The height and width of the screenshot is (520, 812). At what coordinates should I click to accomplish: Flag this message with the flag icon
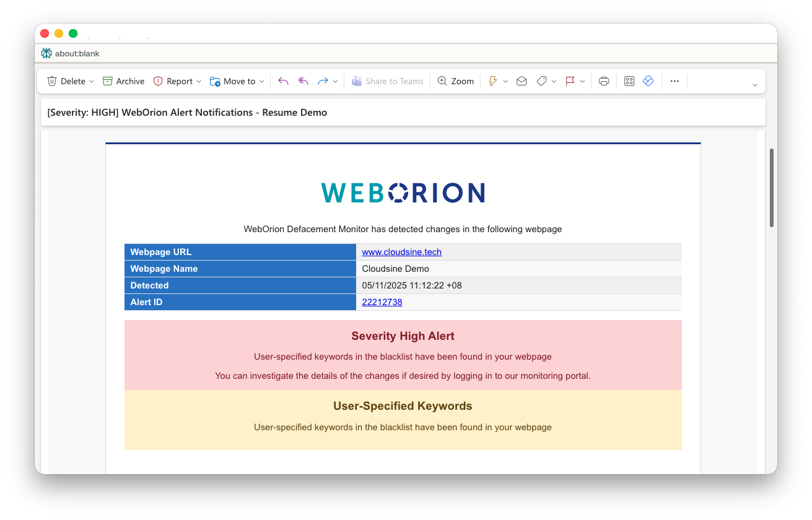570,81
